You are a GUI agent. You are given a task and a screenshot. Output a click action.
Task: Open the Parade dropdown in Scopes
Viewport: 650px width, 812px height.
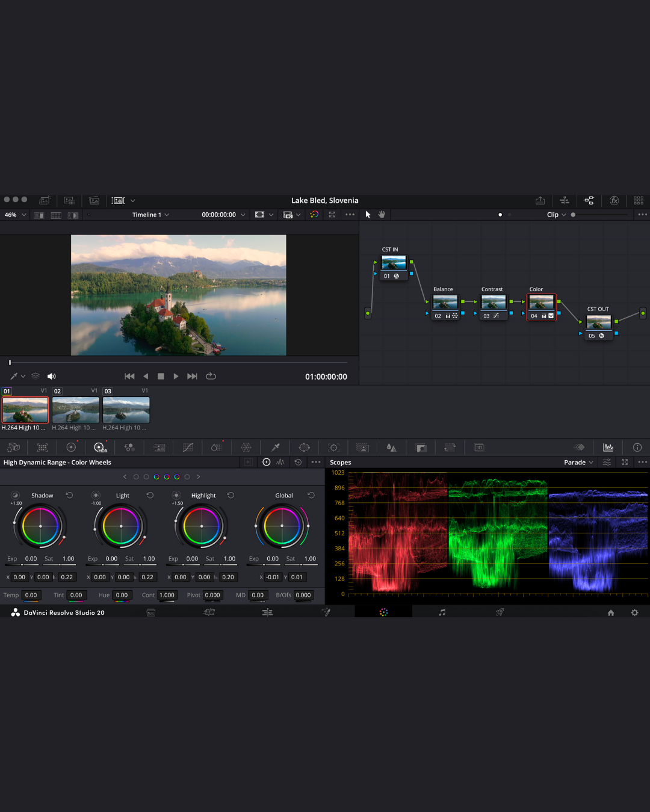pos(578,462)
